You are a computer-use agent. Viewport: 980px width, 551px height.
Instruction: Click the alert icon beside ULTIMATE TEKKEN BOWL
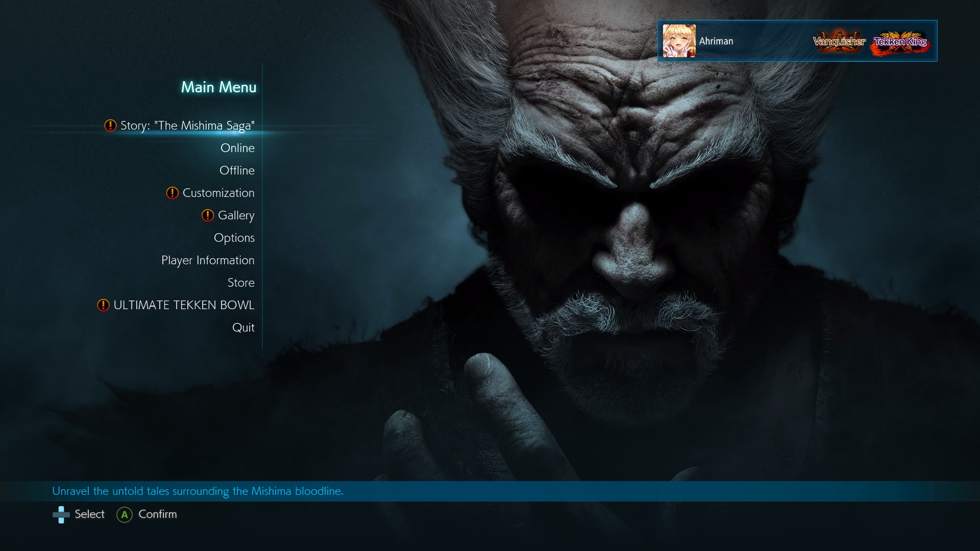tap(103, 305)
